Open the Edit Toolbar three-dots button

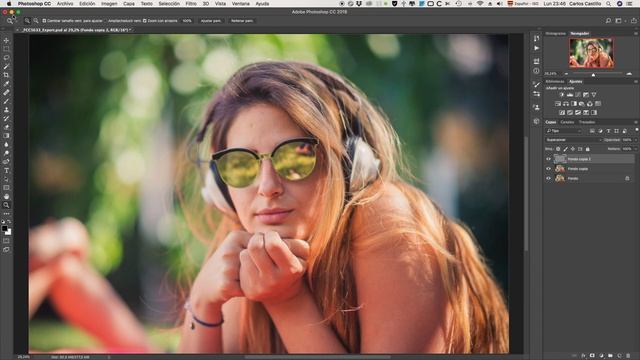coord(6,214)
